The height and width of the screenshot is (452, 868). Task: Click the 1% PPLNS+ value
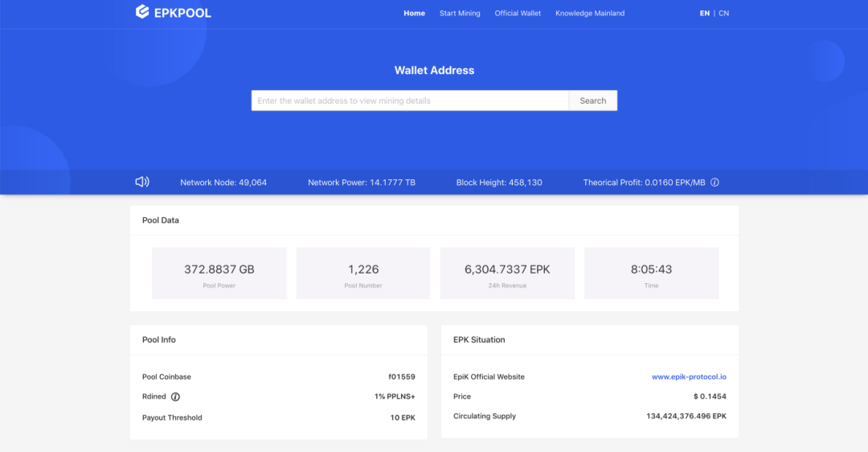[395, 397]
